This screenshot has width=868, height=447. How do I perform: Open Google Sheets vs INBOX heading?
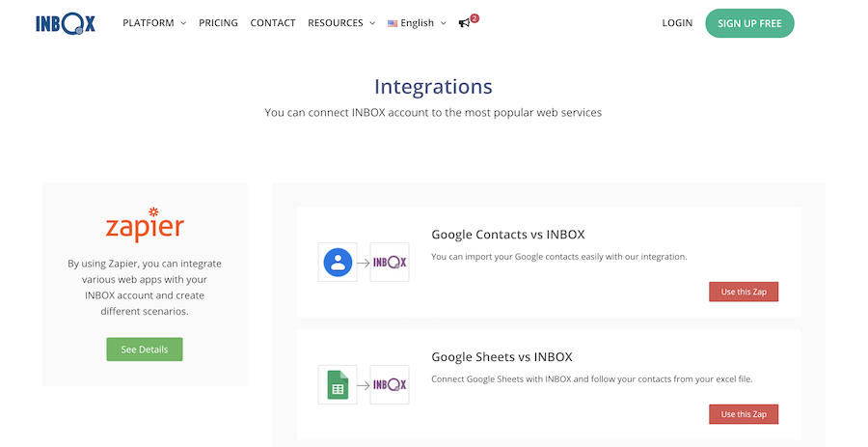[502, 356]
